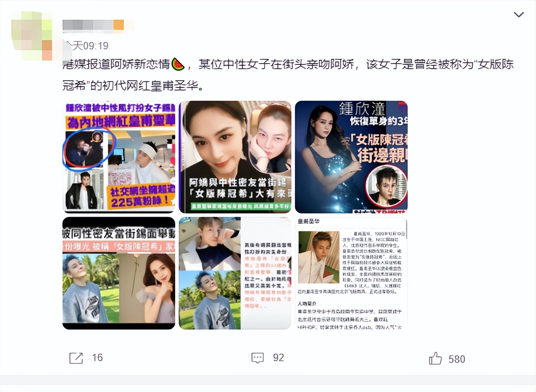Click the repost share icon

[x=76, y=358]
